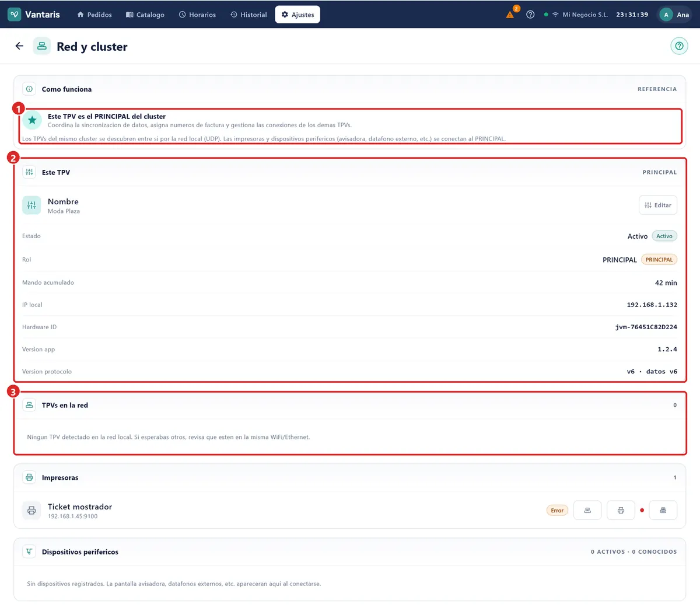This screenshot has height=611, width=700.
Task: Click the printer address 192.168.1.45:9100
Action: point(73,516)
